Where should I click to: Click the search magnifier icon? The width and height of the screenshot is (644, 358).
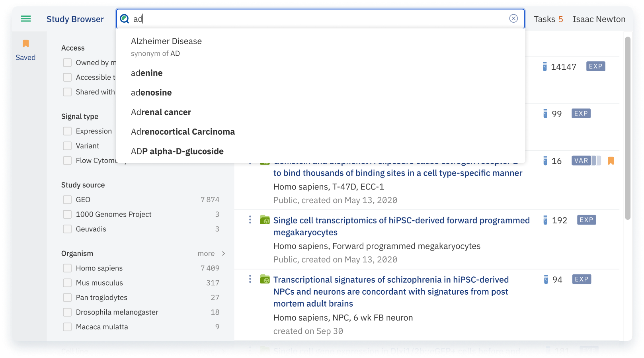coord(125,19)
